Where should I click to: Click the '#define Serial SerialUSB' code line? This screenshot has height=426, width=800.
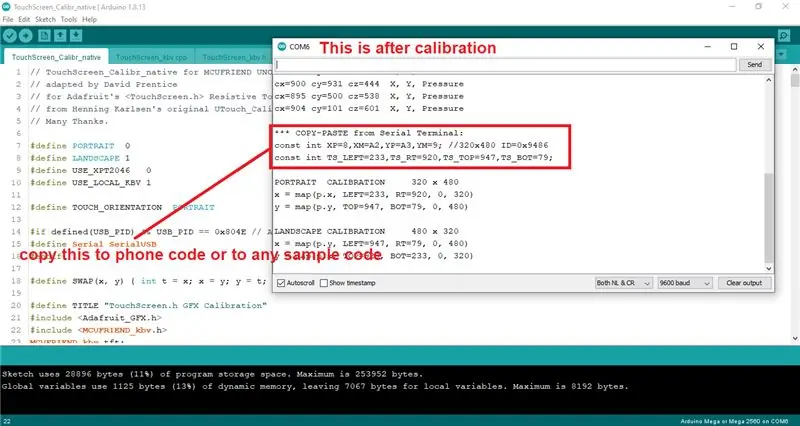coord(93,244)
